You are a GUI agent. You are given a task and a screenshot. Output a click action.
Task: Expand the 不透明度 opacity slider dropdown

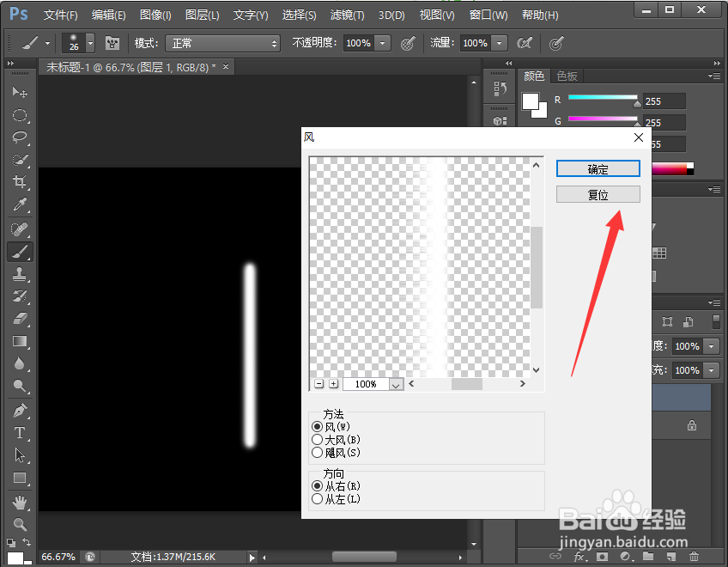[x=383, y=43]
